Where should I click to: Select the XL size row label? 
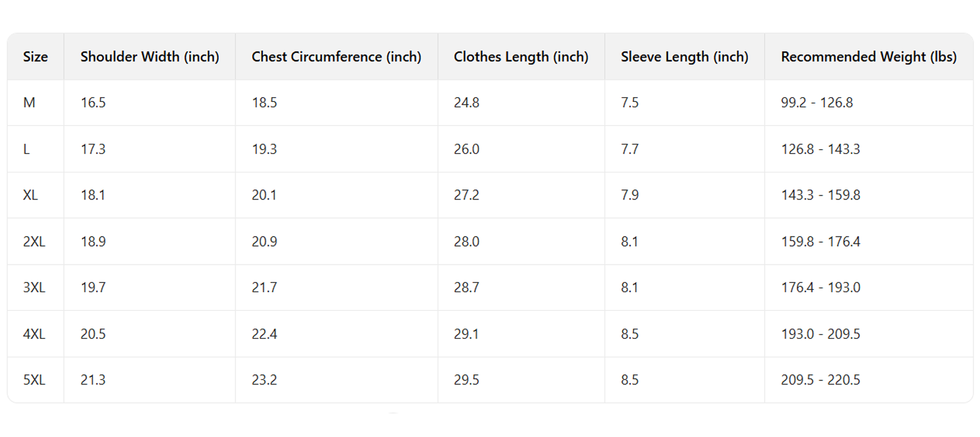(30, 195)
